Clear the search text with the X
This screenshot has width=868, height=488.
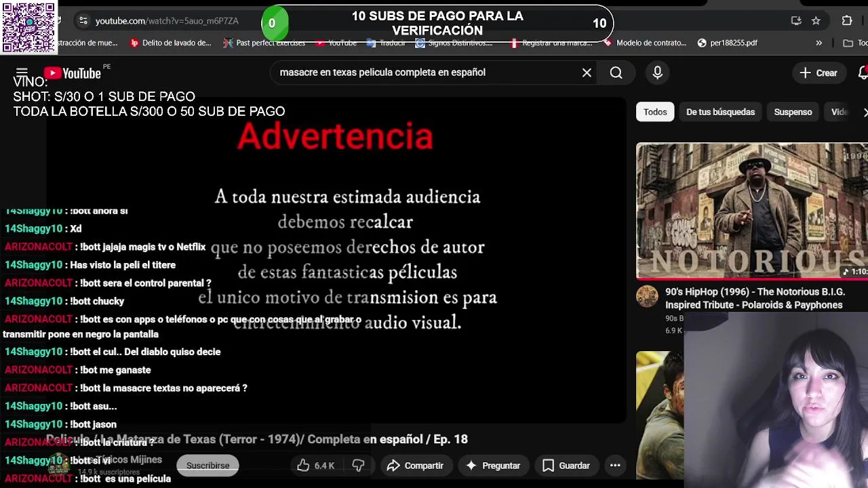click(x=587, y=73)
